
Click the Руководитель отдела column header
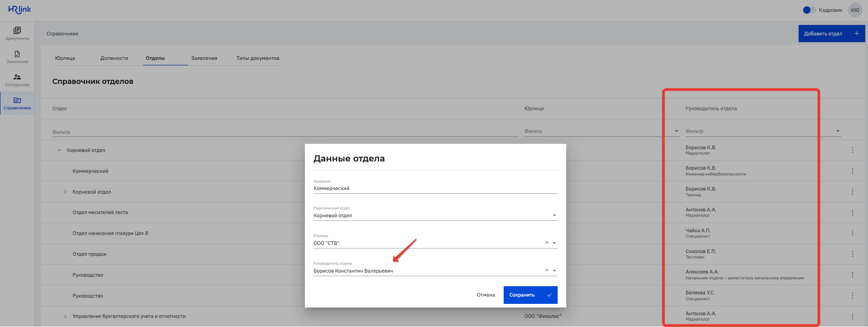[x=711, y=108]
